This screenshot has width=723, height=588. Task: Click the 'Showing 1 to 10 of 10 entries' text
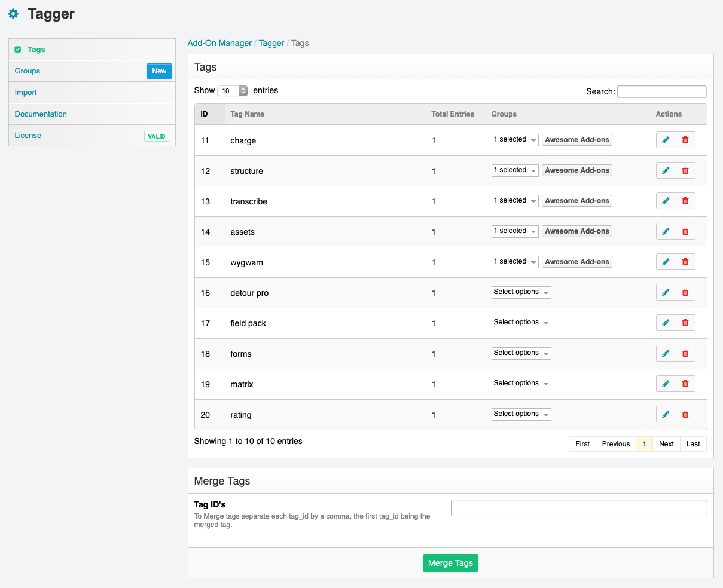(x=248, y=441)
